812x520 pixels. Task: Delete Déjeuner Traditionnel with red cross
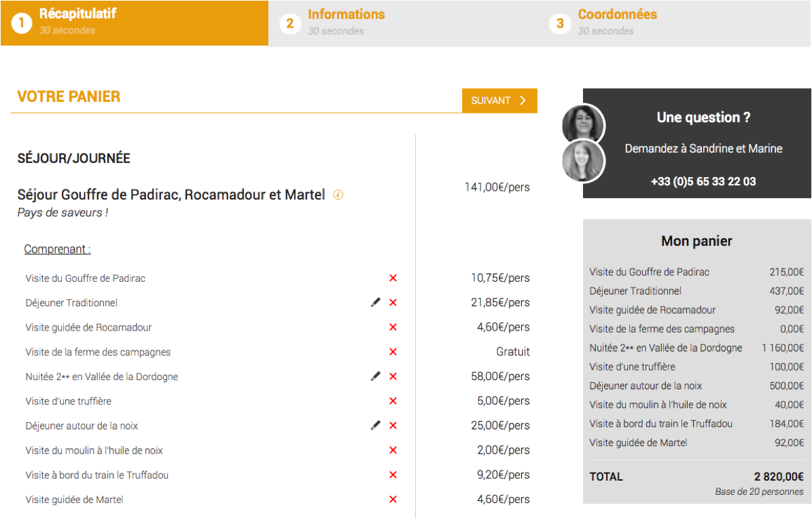[x=393, y=303]
